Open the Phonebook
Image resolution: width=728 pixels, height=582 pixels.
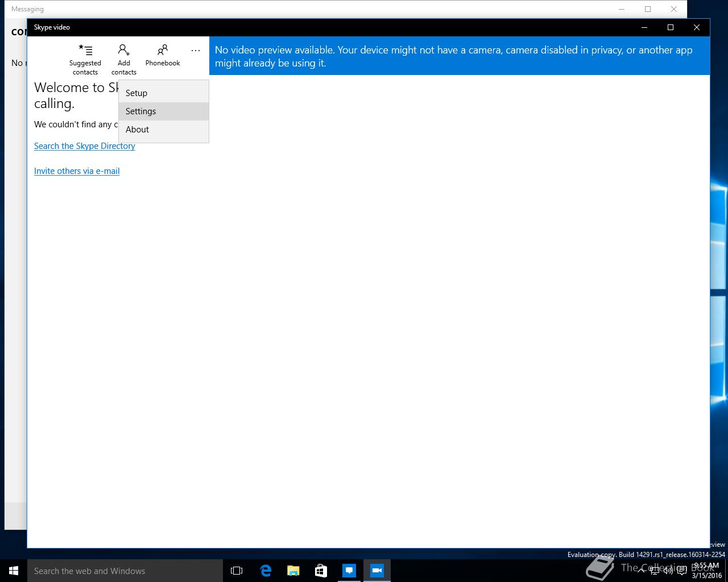point(163,55)
